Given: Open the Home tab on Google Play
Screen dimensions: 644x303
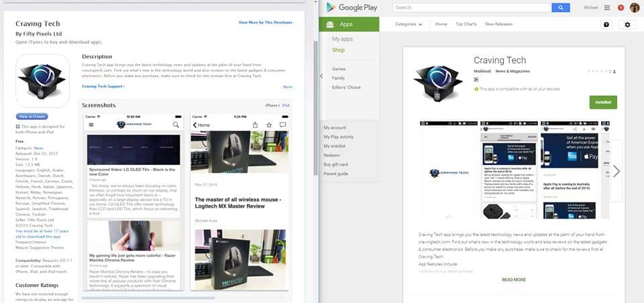Looking at the screenshot, I should coord(441,24).
